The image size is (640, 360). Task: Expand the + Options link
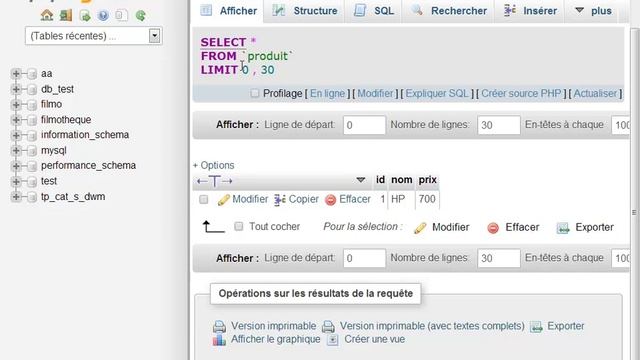[x=213, y=165]
